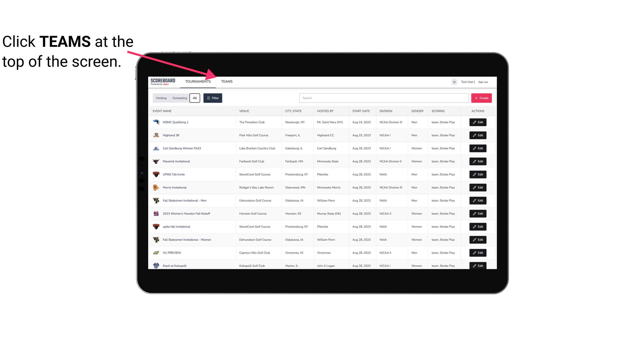Click the TOURNAMENTS navigation tab
Screen dimensions: 644x346
click(x=198, y=81)
